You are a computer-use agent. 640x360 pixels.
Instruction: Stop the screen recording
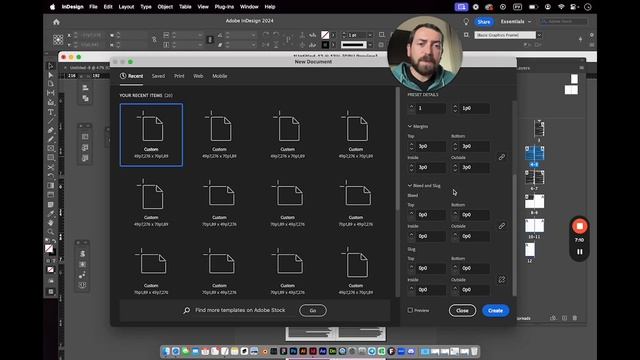pyautogui.click(x=579, y=226)
